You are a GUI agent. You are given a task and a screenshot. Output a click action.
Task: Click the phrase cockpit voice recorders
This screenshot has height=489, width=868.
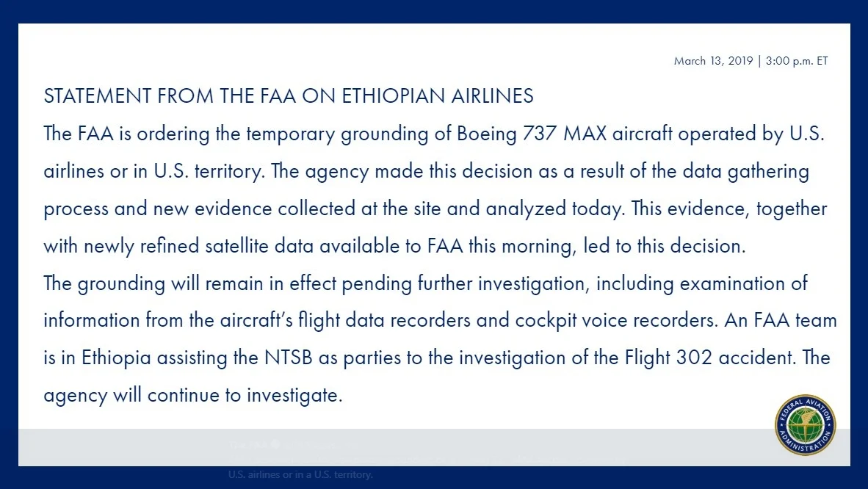(616, 321)
